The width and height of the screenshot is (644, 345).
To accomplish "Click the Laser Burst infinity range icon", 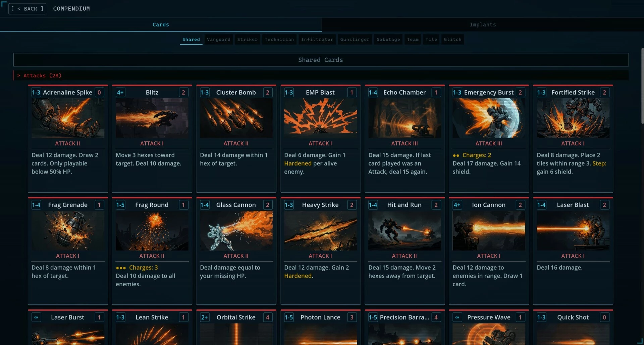I will pos(36,317).
